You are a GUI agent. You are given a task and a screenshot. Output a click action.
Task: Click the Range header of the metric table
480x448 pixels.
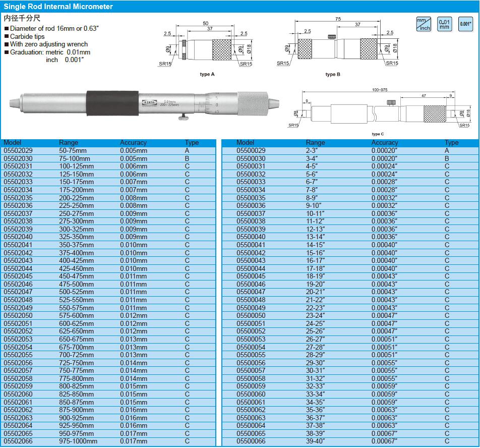click(69, 142)
